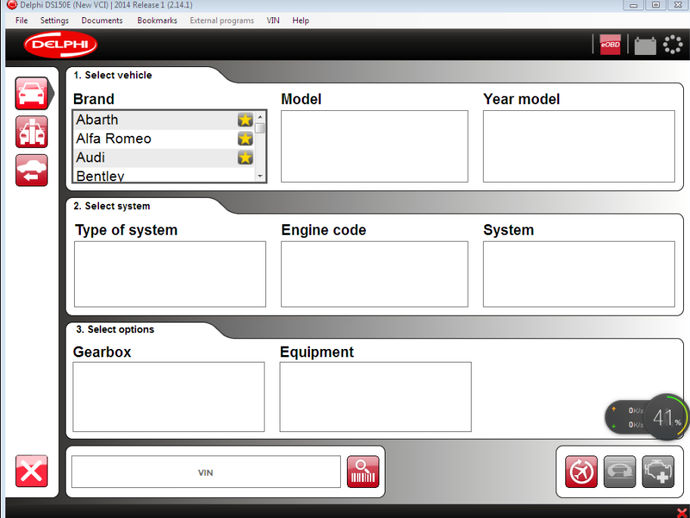
Task: Click the empty System list box
Action: point(579,274)
